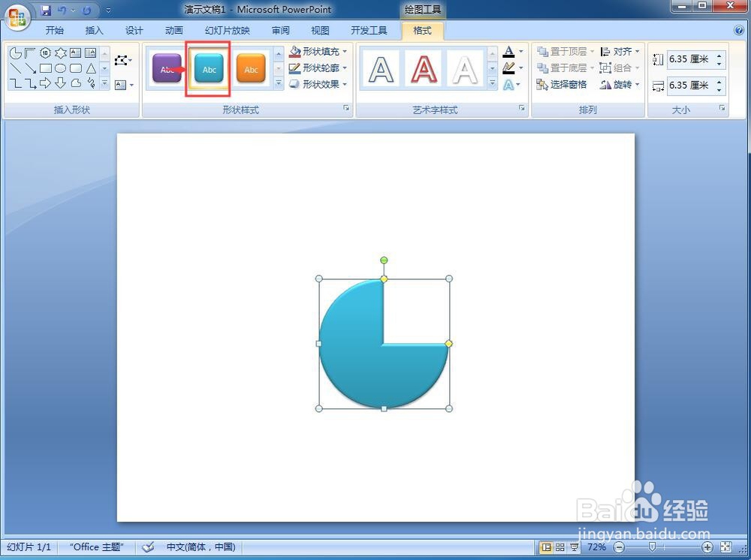Open the 对齐 align menu
The image size is (751, 560).
[620, 51]
